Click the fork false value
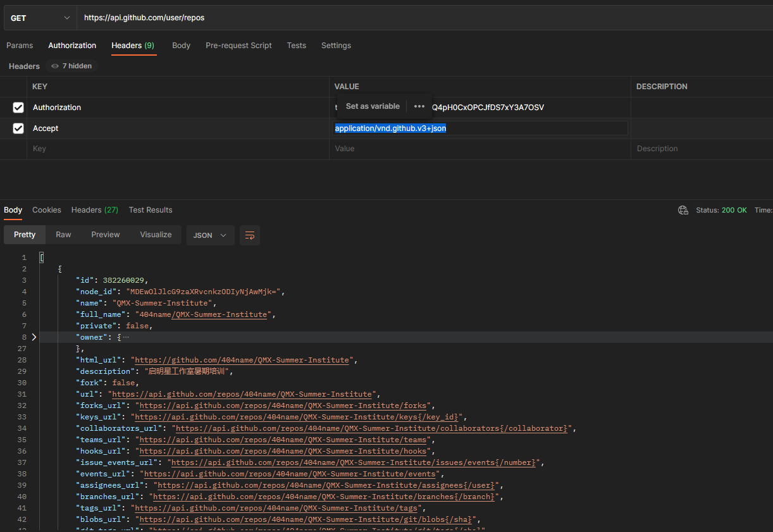The width and height of the screenshot is (773, 532). click(x=123, y=383)
